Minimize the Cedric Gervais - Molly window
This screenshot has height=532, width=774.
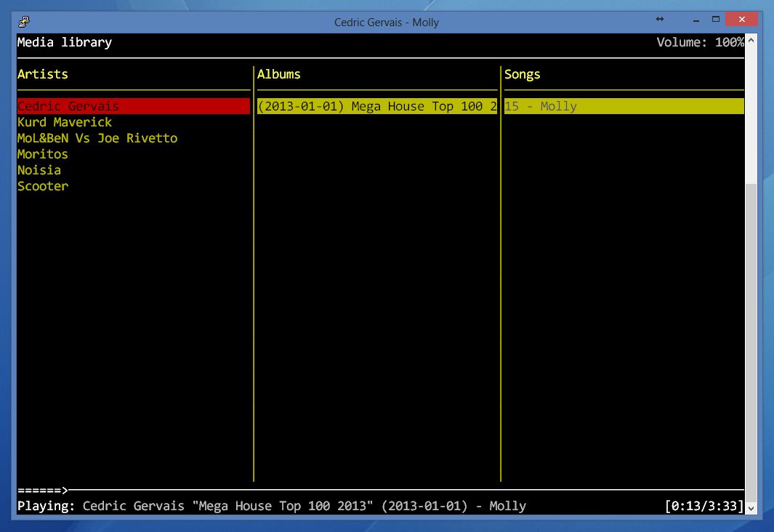696,20
